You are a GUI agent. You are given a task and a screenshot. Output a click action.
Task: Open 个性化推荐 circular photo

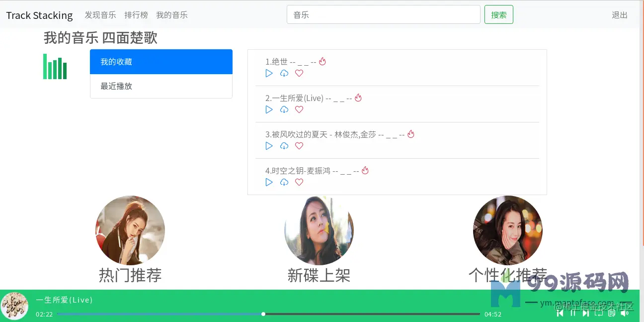508,230
